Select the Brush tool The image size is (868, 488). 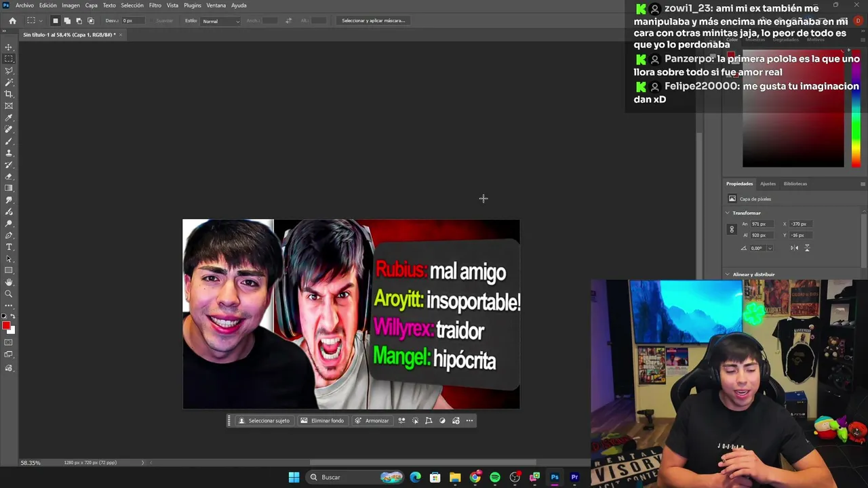[x=9, y=141]
